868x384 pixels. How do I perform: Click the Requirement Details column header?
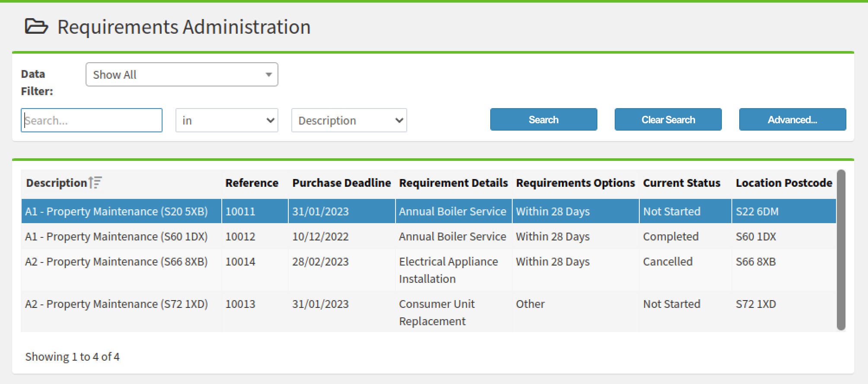[x=453, y=183]
